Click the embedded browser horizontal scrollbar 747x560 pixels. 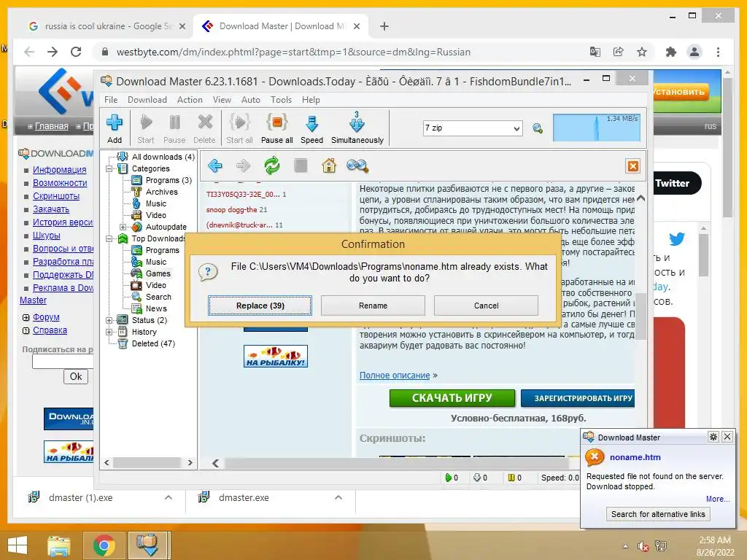(395, 463)
